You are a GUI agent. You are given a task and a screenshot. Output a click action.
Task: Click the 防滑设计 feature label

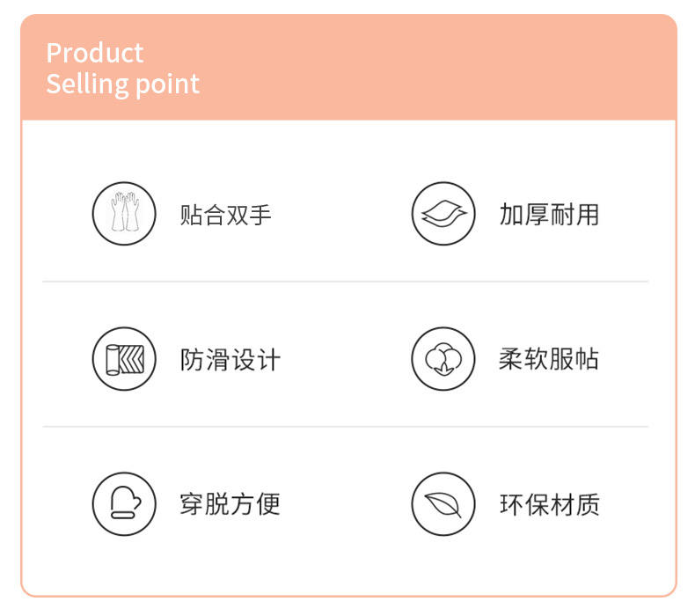pos(230,360)
